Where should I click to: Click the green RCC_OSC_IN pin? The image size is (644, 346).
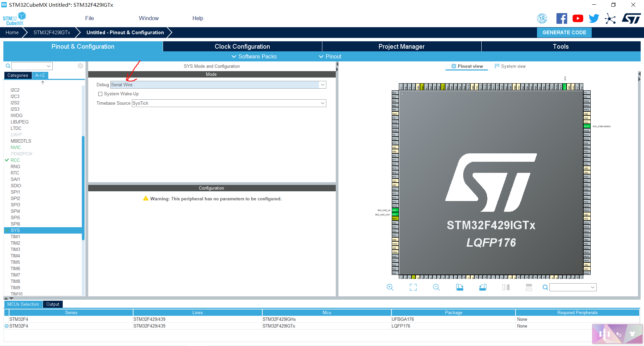pyautogui.click(x=395, y=210)
